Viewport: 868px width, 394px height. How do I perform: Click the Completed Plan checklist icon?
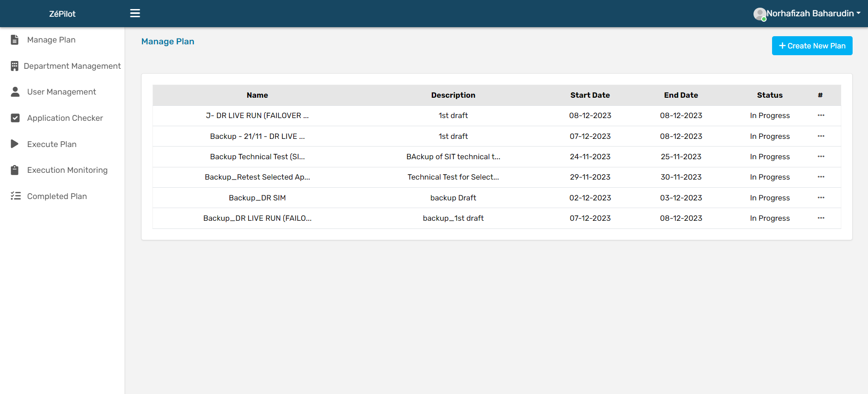16,196
